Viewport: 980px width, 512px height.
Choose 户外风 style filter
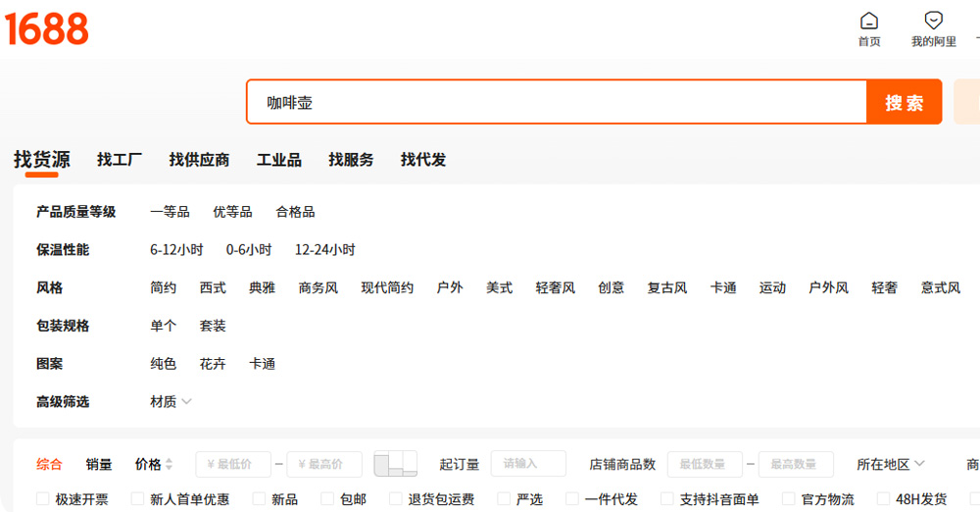click(x=829, y=287)
